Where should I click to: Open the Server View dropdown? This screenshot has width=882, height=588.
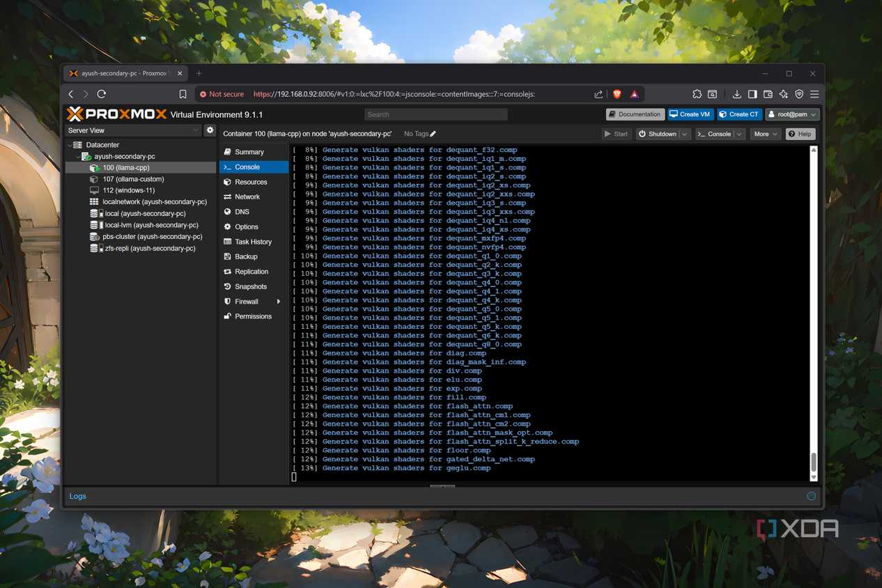[x=133, y=130]
